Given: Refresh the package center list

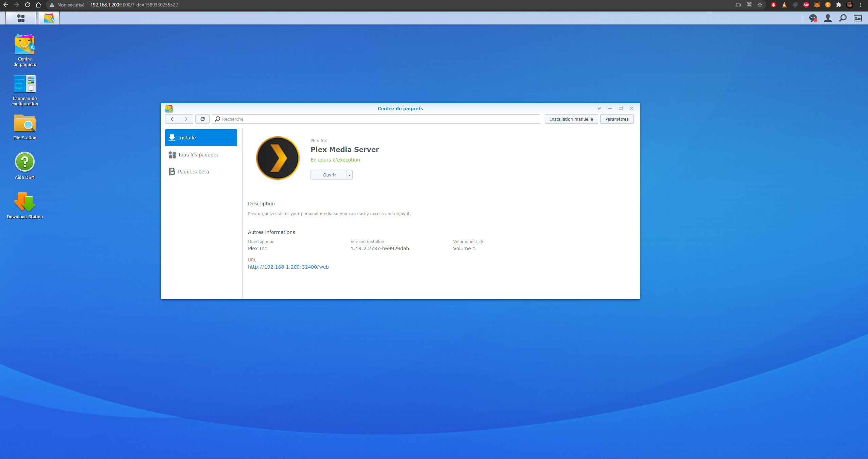Looking at the screenshot, I should [202, 119].
